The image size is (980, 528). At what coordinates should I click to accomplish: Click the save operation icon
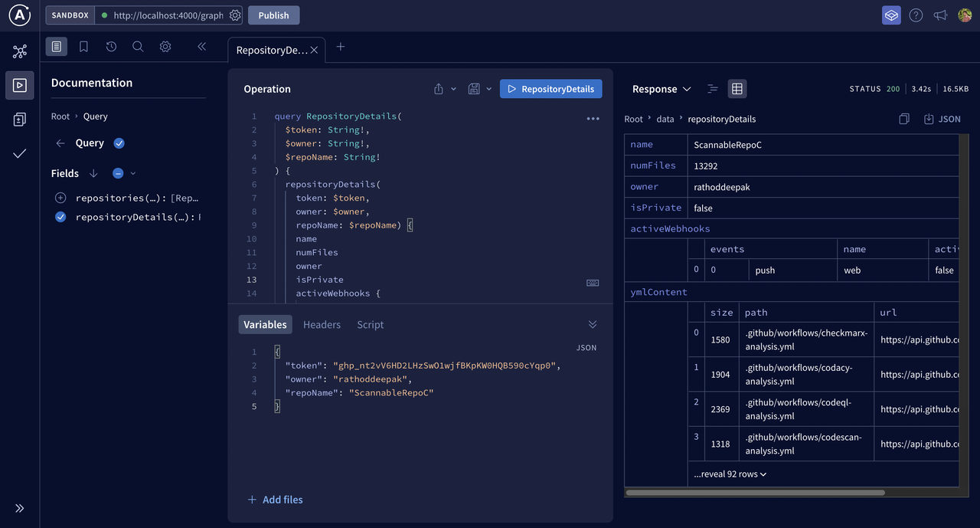click(x=474, y=89)
